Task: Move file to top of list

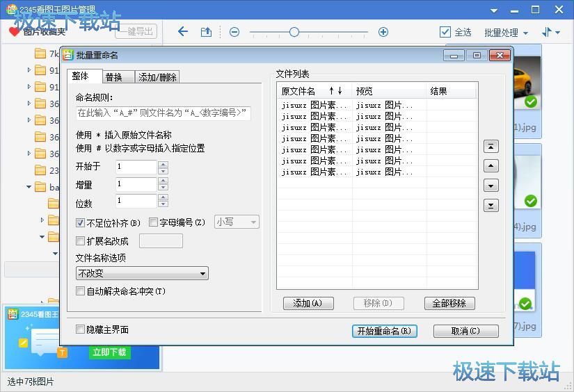Action: click(491, 146)
